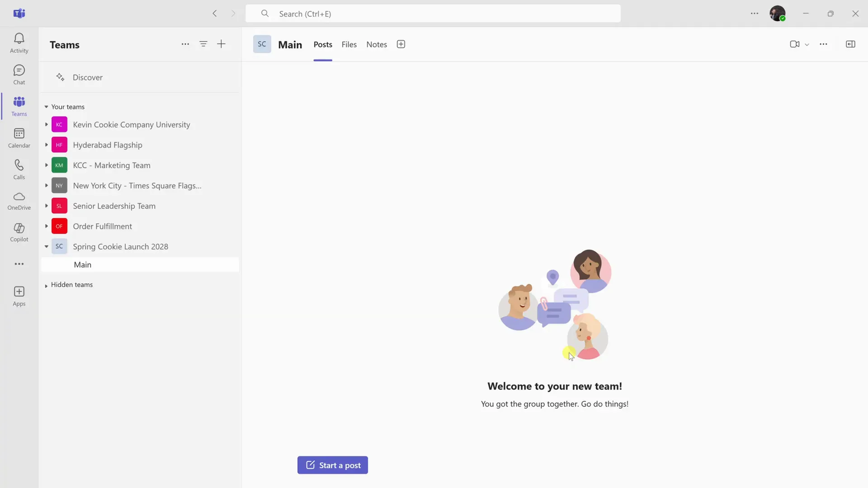
Task: Expand the Hidden teams section
Action: click(46, 286)
